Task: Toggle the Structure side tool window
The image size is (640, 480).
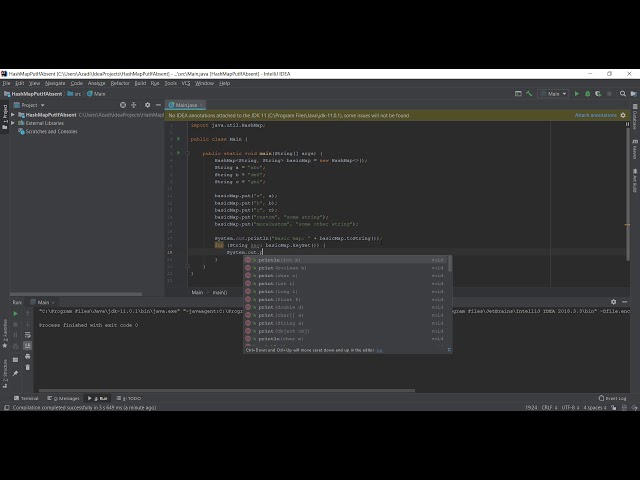Action: (x=5, y=373)
